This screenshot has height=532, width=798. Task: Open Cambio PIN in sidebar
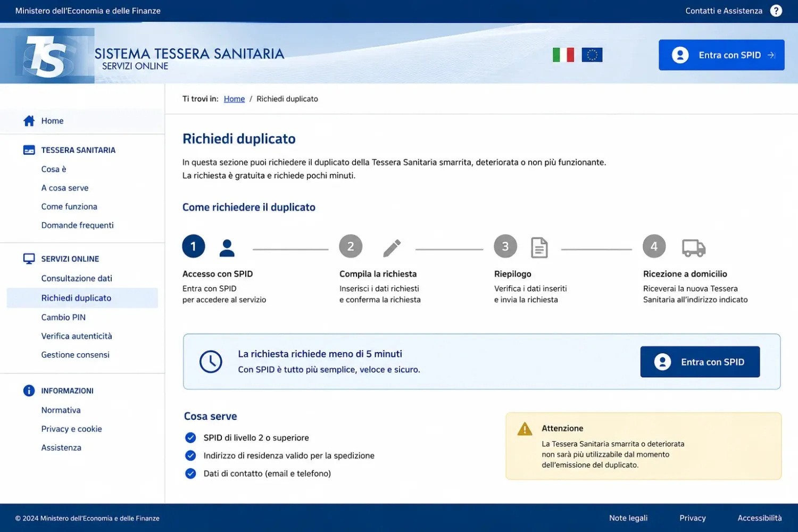coord(63,317)
